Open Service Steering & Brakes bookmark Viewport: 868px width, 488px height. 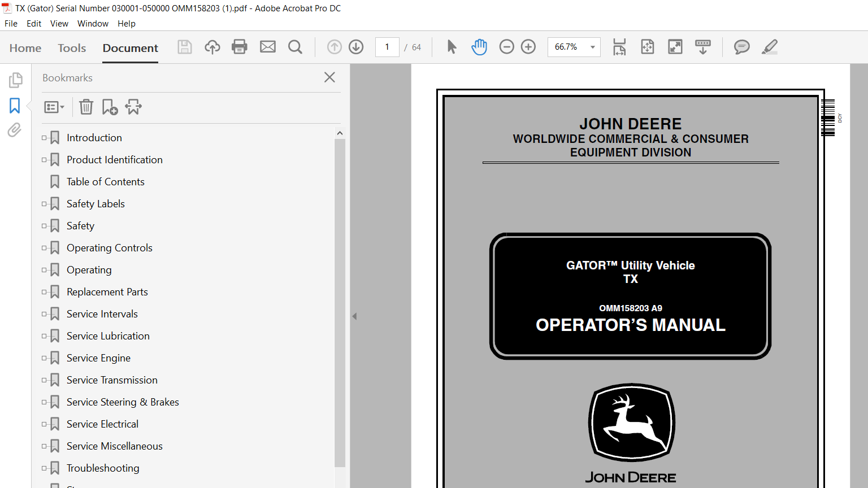coord(123,402)
